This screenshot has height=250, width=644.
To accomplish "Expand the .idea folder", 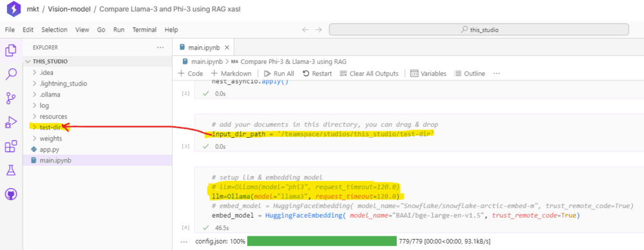I will tap(35, 72).
